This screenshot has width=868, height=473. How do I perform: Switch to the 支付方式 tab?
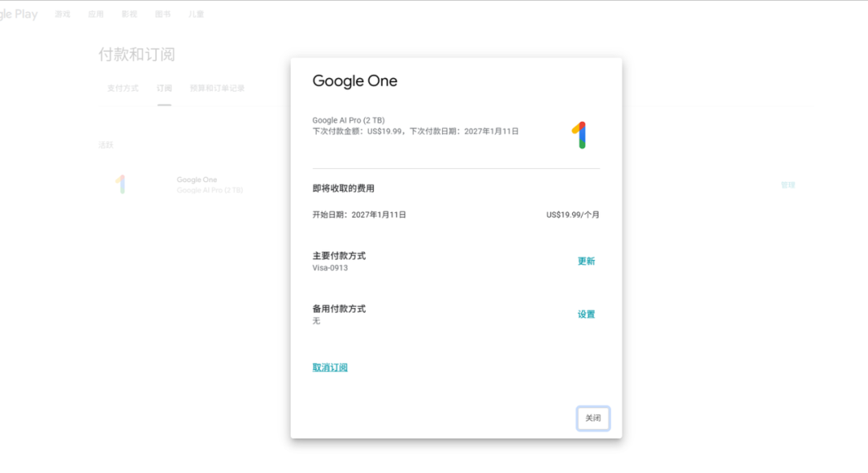(x=123, y=88)
